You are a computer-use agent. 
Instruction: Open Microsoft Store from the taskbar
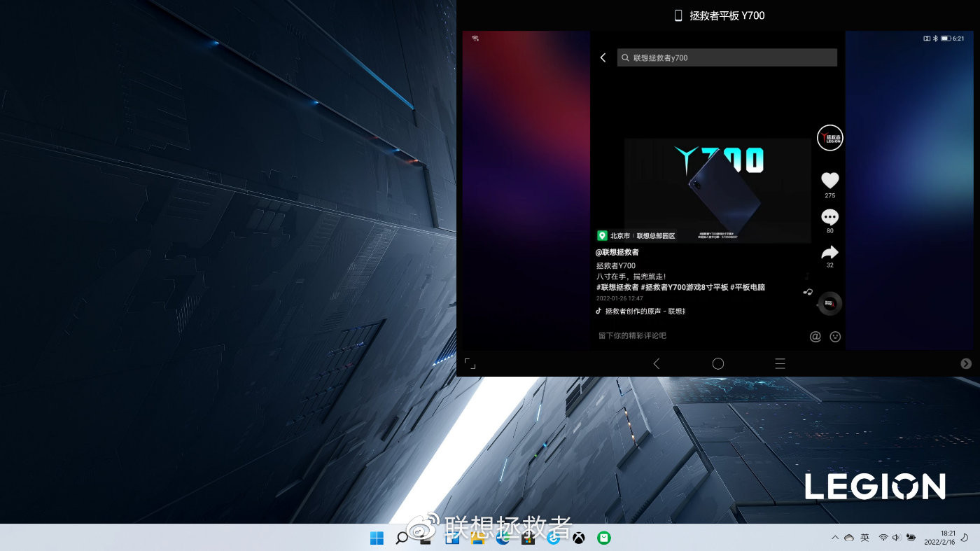tap(528, 538)
